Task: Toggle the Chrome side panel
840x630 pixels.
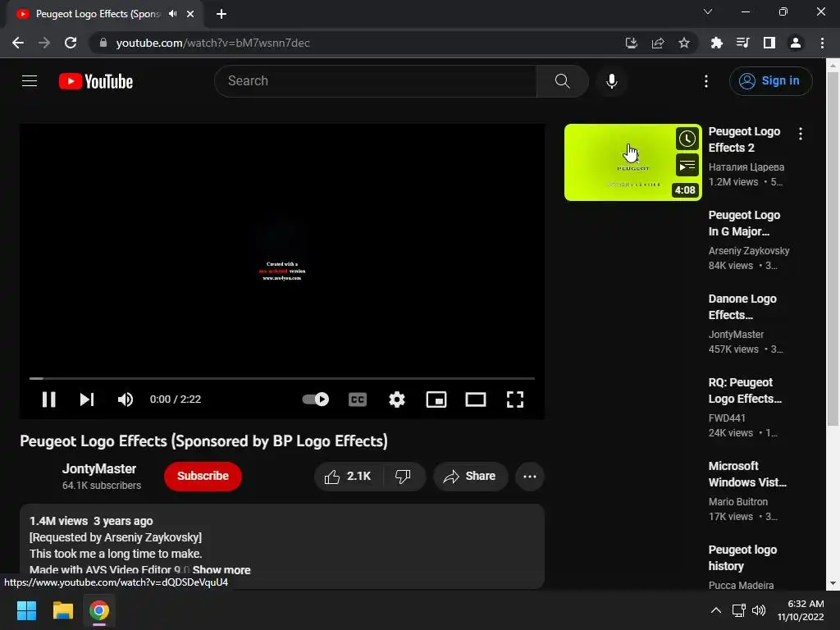Action: click(x=769, y=43)
